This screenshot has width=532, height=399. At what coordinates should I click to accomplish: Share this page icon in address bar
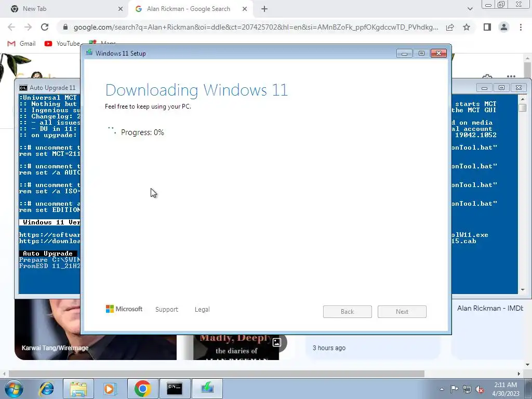tap(450, 27)
